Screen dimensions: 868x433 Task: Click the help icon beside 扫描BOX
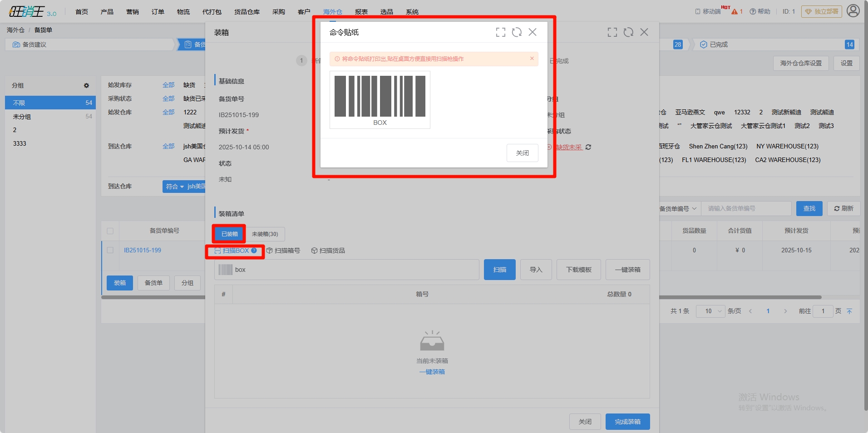point(254,251)
